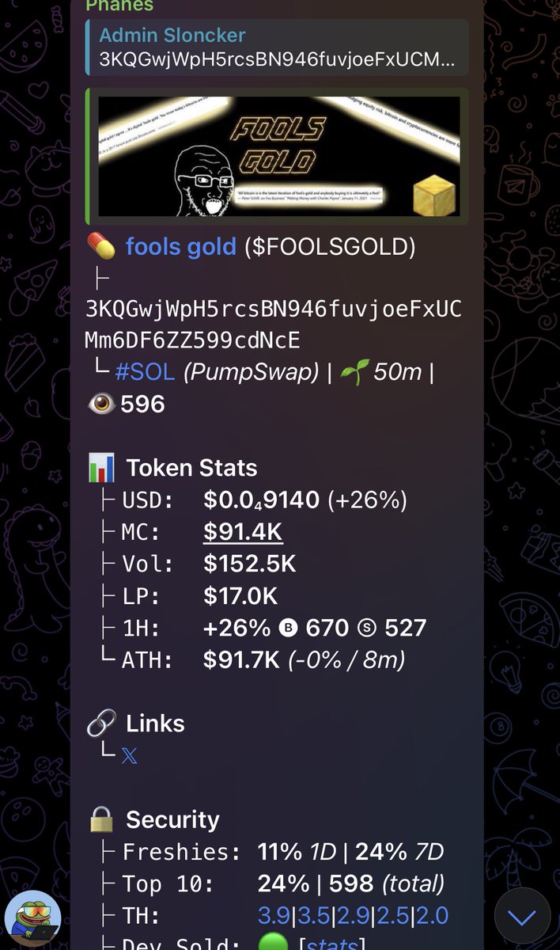The image size is (560, 950).
Task: Tap the scroll-to-bottom chevron button
Action: (522, 916)
